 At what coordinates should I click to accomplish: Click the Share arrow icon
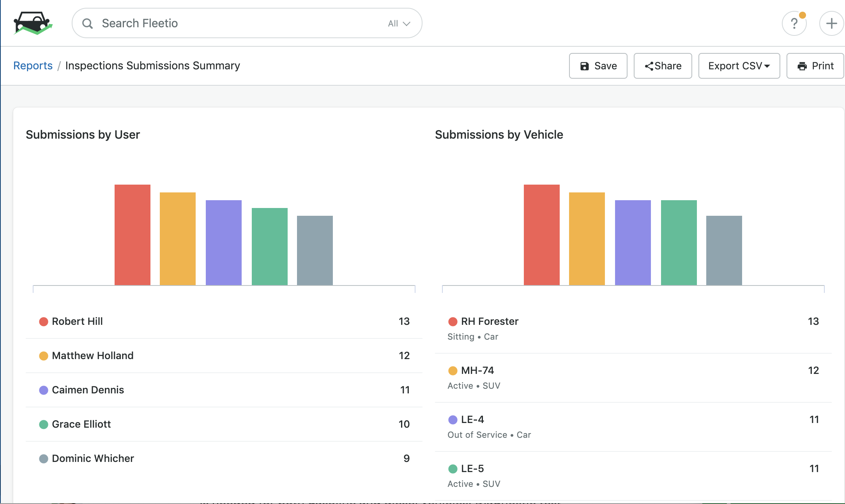[x=649, y=66]
